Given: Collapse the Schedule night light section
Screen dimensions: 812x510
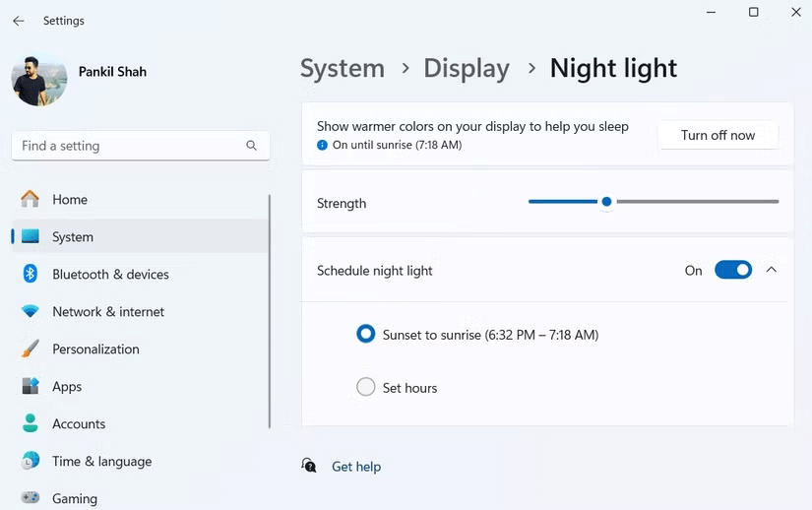Looking at the screenshot, I should 772,270.
